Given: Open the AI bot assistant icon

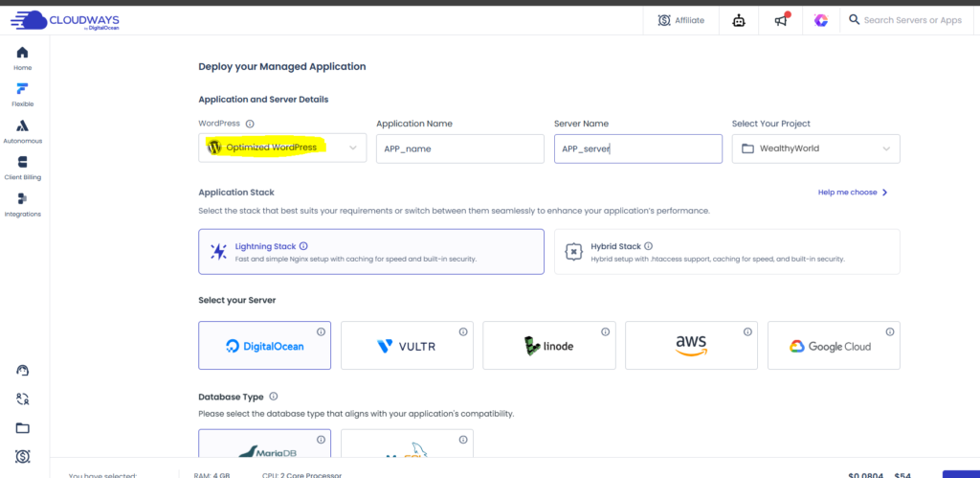Looking at the screenshot, I should [737, 20].
